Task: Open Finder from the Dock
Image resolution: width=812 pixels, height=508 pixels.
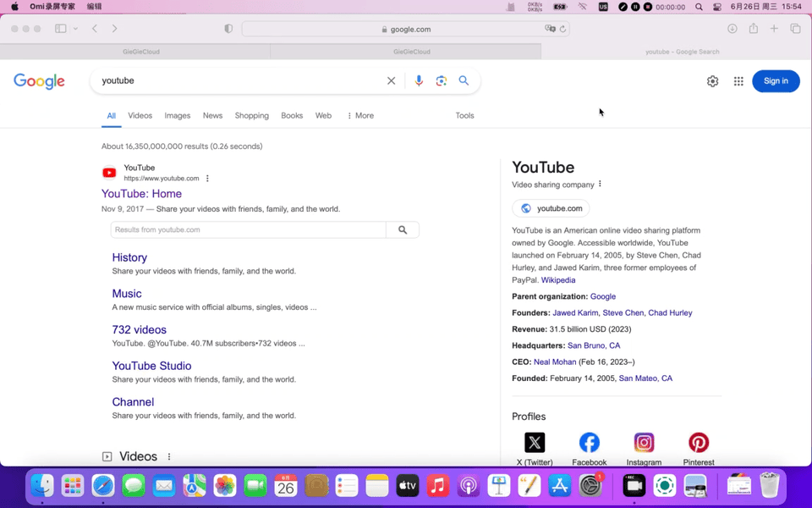Action: [42, 486]
